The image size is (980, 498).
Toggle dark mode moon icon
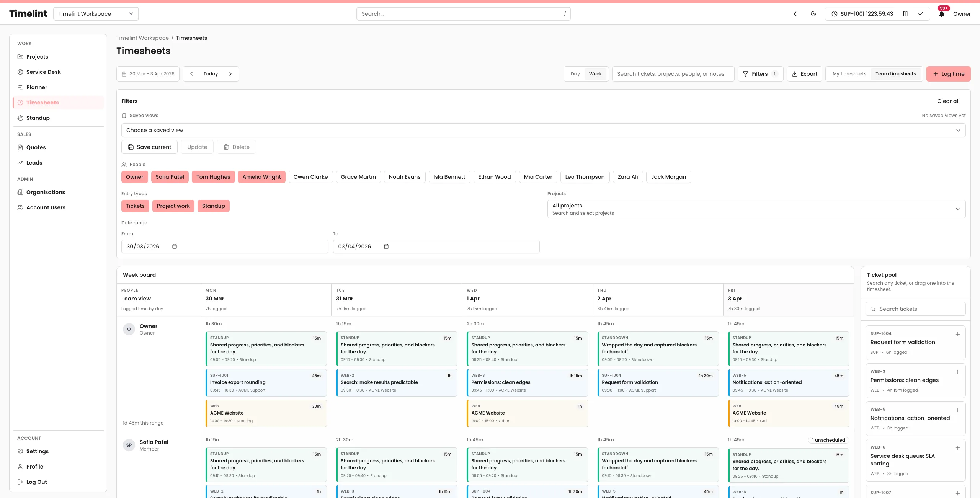[813, 14]
